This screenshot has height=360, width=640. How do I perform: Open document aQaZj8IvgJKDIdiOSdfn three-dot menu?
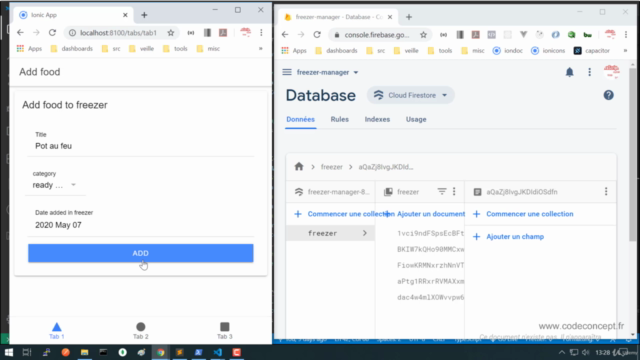tap(606, 191)
